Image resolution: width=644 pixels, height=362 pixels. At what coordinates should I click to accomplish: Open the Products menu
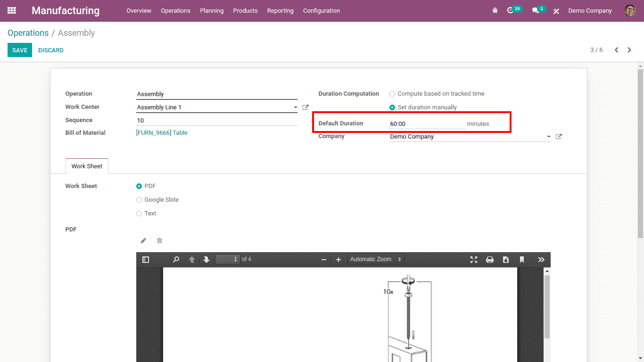pyautogui.click(x=245, y=10)
